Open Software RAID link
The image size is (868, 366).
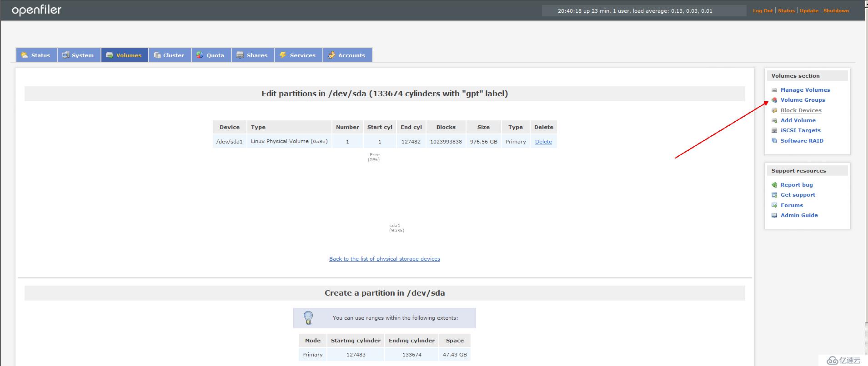tap(802, 141)
